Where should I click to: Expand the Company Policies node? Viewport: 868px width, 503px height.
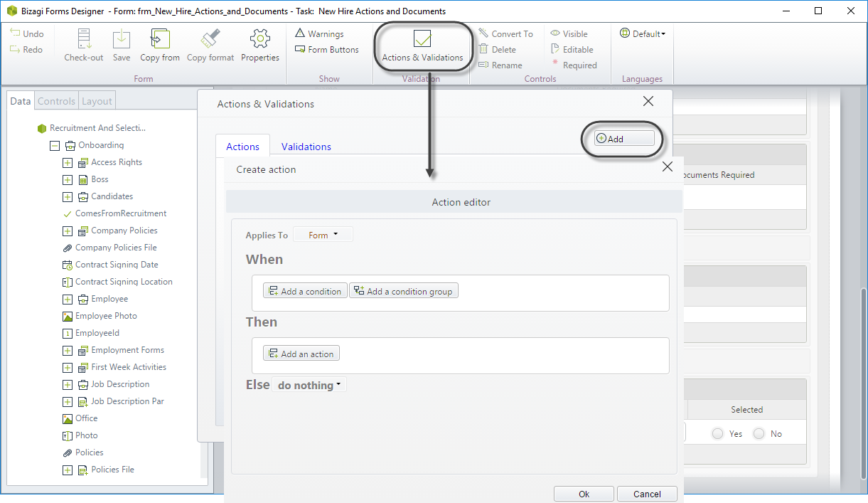point(68,231)
